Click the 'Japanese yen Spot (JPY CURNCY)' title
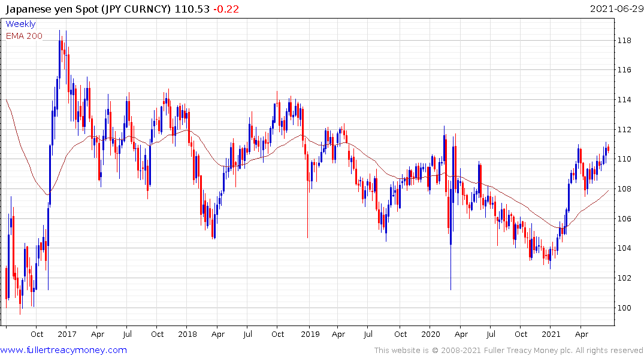This screenshot has width=644, height=359. (88, 9)
